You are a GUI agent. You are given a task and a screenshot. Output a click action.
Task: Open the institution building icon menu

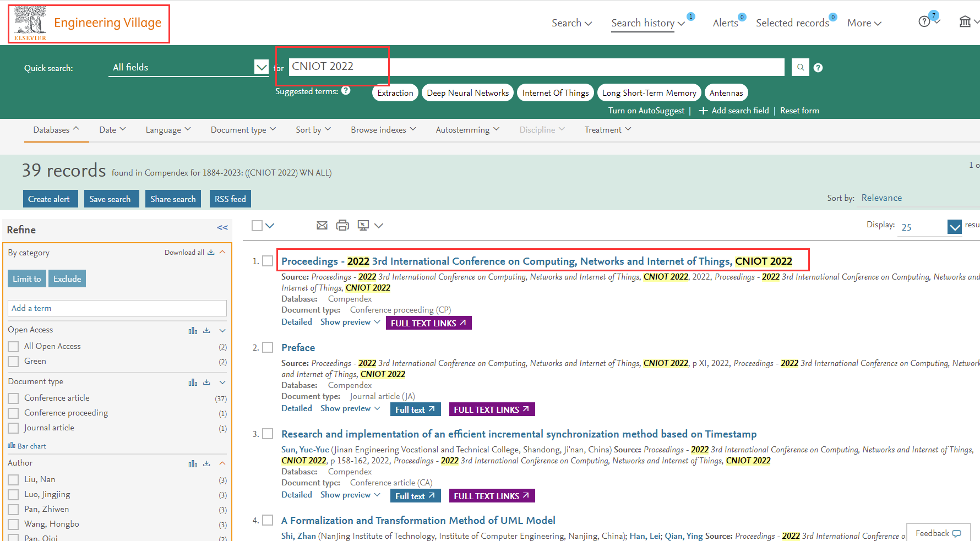point(965,22)
